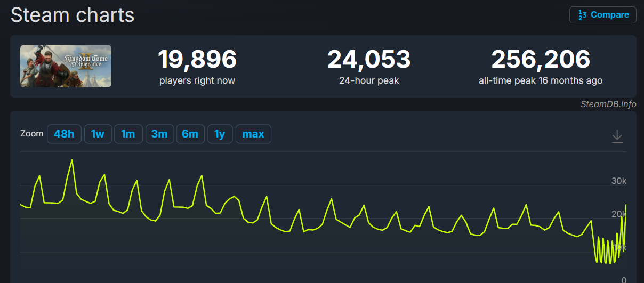Set chart zoom to 48h
This screenshot has height=283, width=644.
[x=64, y=134]
